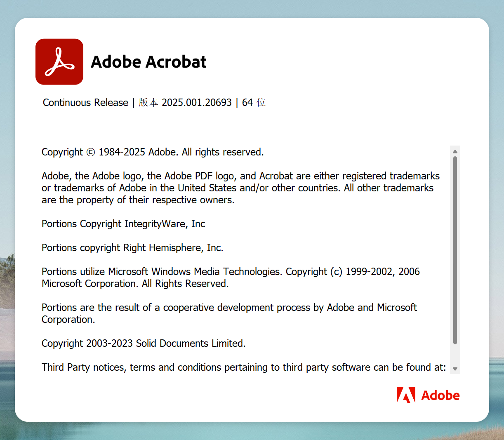Click the "Microsoft Corporation. All Rights Reserved." line
Viewport: 504px width, 440px height.
pos(135,284)
